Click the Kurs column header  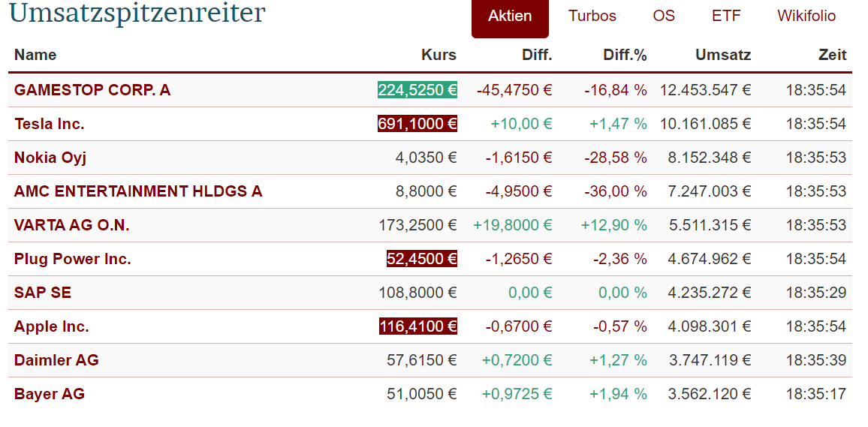[439, 55]
